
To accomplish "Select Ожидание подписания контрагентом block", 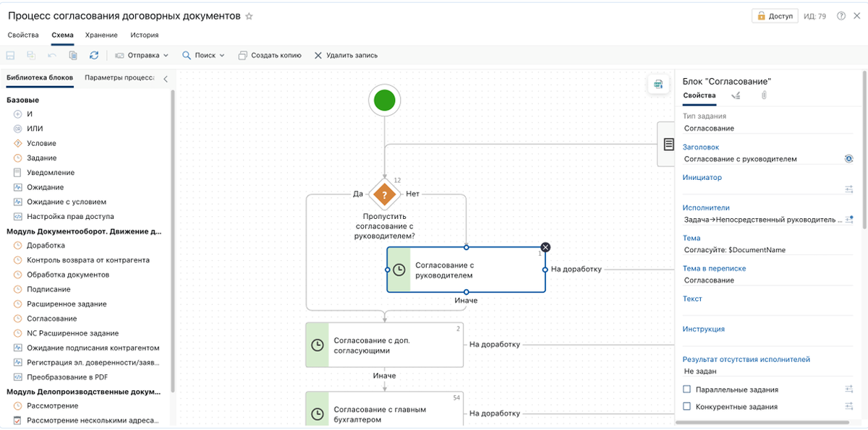I will [x=86, y=348].
